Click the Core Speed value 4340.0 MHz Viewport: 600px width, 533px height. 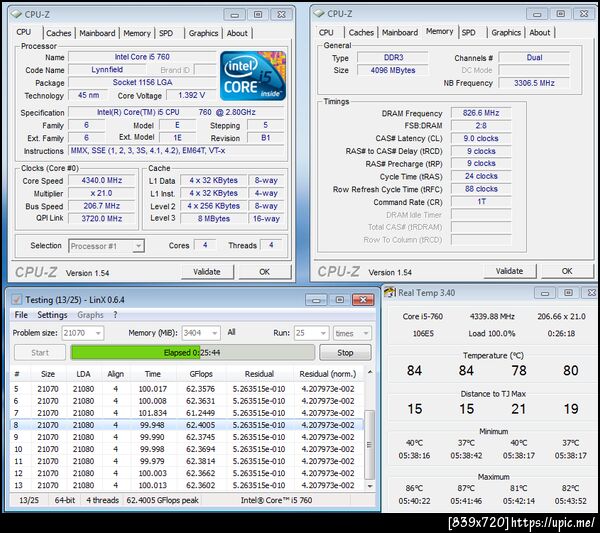tap(102, 181)
